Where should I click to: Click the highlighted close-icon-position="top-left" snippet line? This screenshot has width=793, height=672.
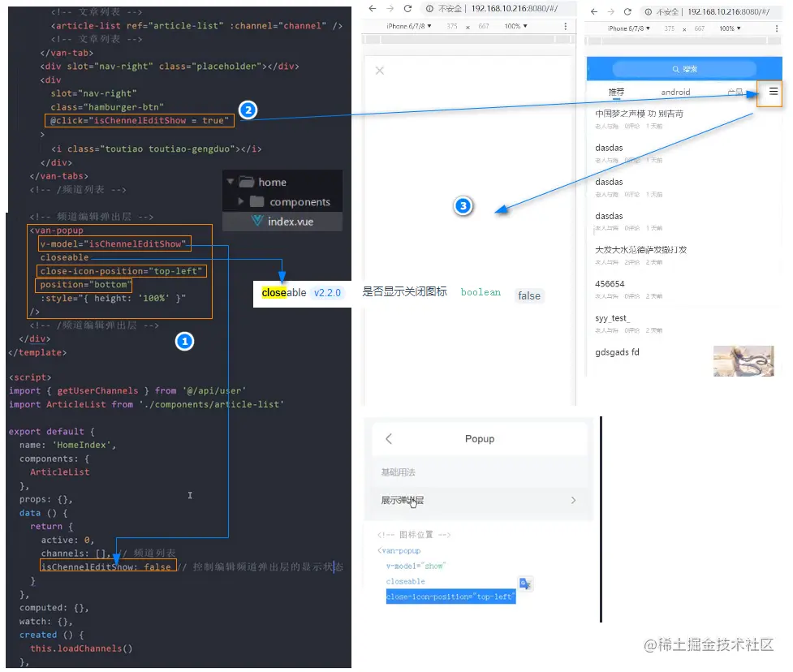click(450, 597)
